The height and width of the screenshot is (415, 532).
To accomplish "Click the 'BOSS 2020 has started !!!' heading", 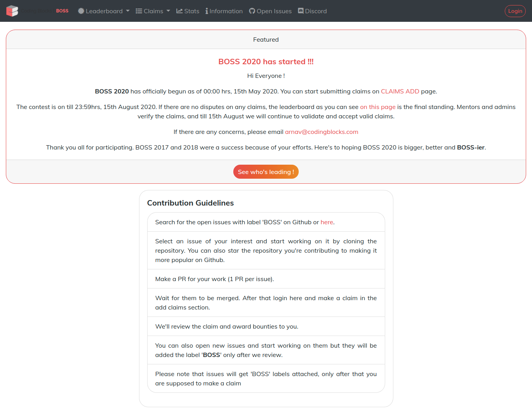I will [x=266, y=62].
